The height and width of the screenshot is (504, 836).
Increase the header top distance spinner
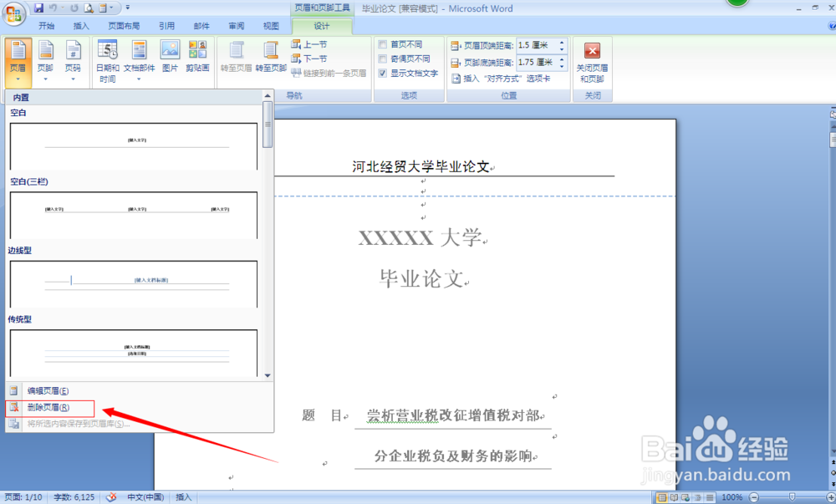(562, 42)
